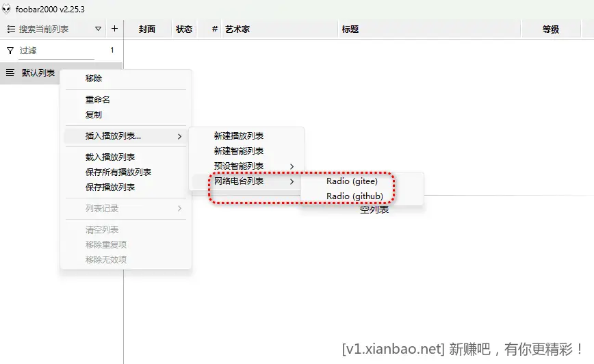Choose 保存播放列表 from the context menu

pos(126,187)
